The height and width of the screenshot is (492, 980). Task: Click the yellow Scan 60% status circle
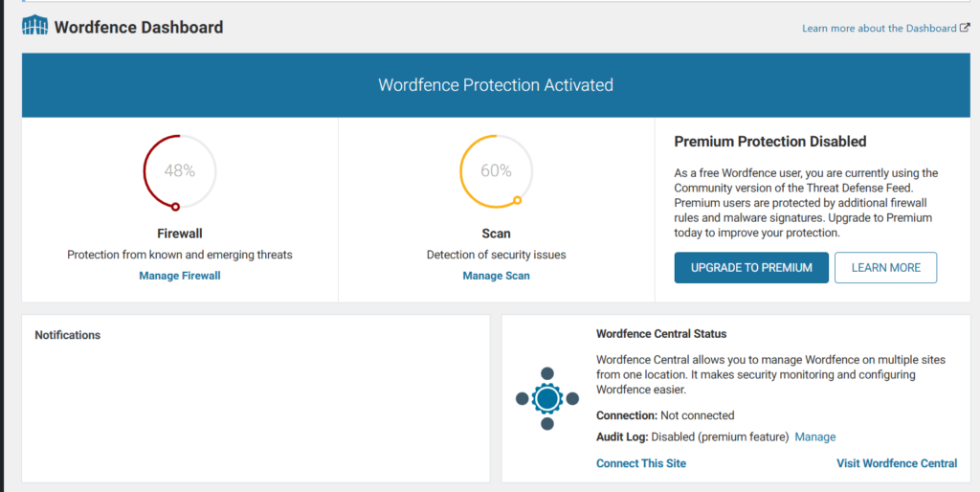(x=497, y=170)
